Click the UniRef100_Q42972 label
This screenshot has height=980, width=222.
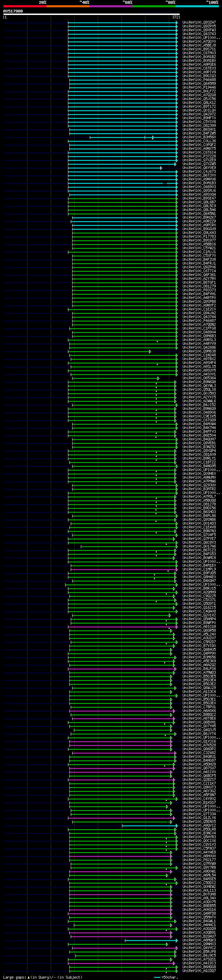click(x=199, y=114)
